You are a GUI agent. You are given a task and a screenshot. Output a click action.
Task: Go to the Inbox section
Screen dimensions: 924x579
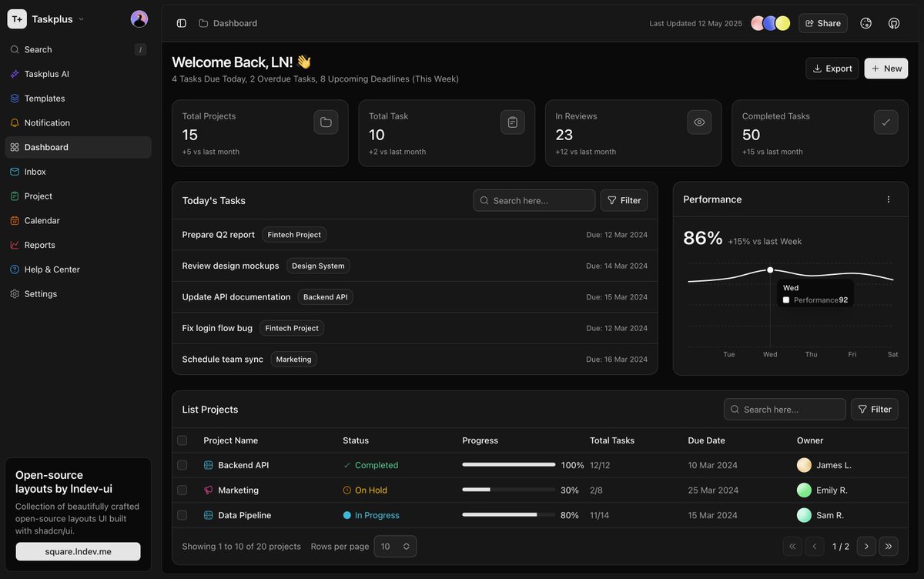click(x=36, y=171)
